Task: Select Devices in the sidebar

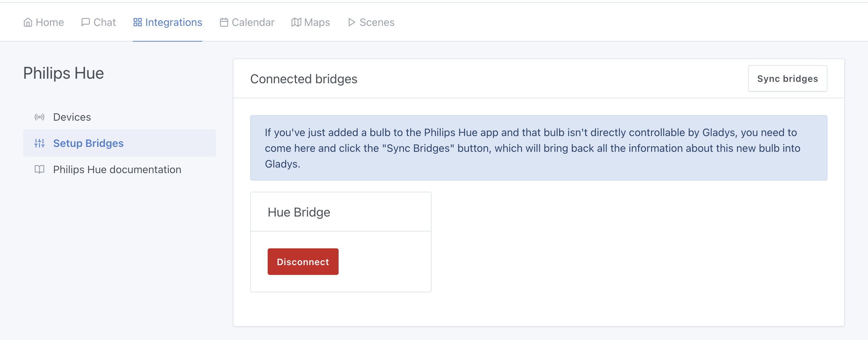Action: (72, 117)
